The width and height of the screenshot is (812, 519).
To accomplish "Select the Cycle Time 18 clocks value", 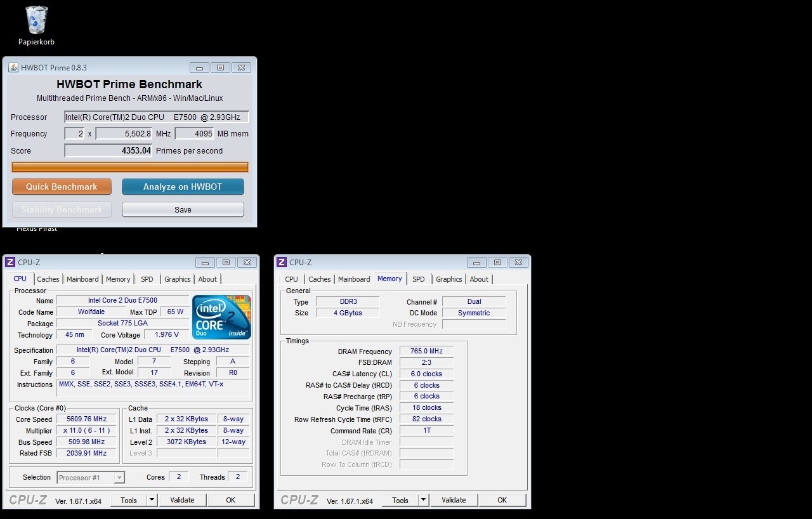I will click(x=426, y=407).
